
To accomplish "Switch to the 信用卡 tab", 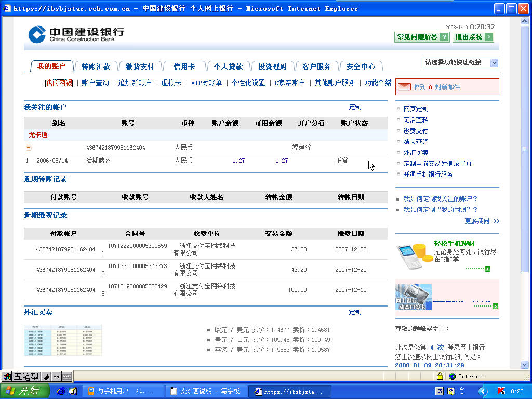I will [184, 66].
